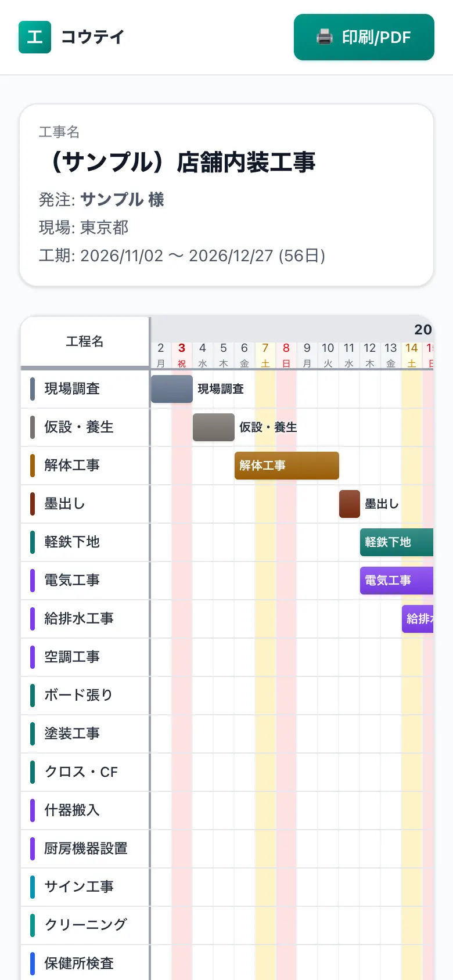Click the 現場調査 label beside its bar
Viewport: 453px width, 980px height.
(x=221, y=389)
